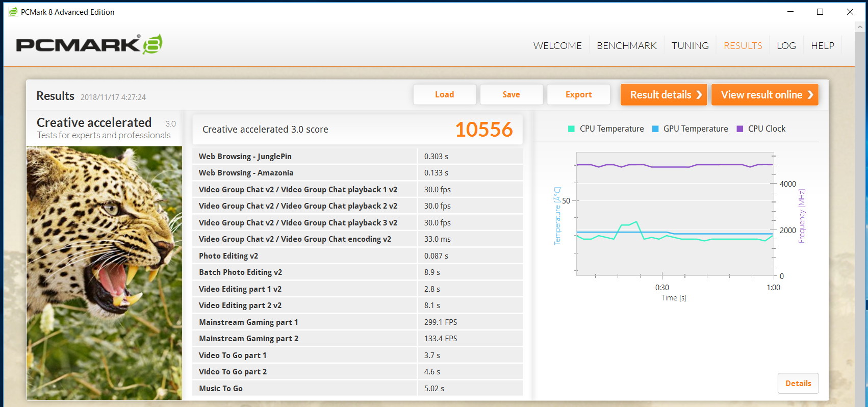Click the 299.1 FPS value
Image resolution: width=868 pixels, height=407 pixels.
tap(441, 322)
